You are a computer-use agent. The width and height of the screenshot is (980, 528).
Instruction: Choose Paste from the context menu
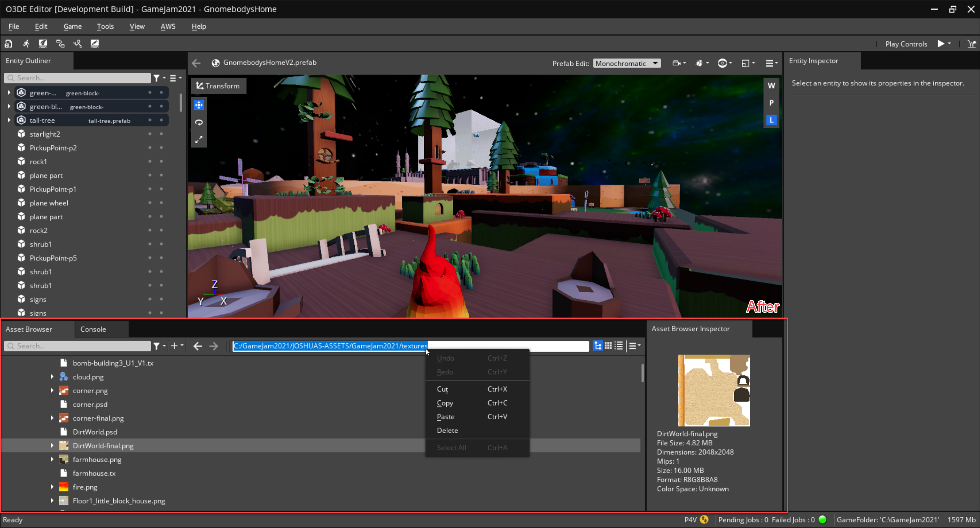coord(446,417)
